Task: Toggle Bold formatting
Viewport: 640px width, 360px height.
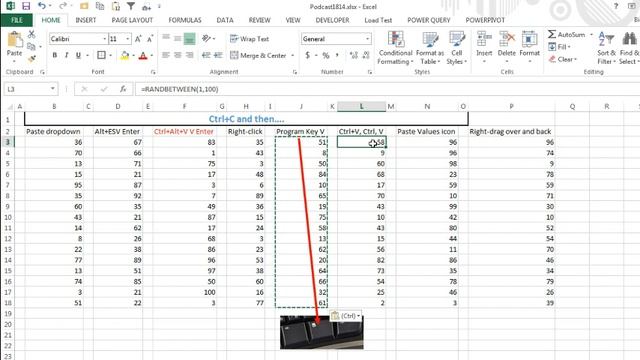Action: 55,55
